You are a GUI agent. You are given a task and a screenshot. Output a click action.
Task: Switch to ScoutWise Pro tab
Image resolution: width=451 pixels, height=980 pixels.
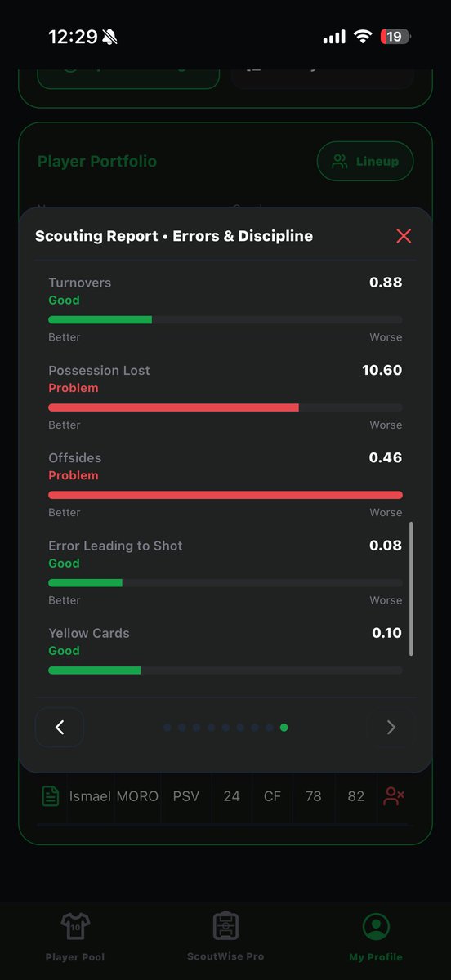(x=225, y=937)
